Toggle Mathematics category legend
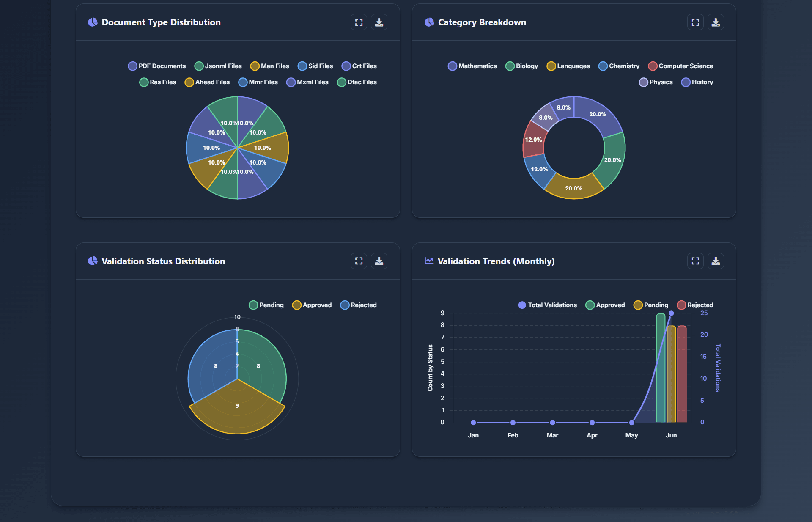 pos(472,66)
